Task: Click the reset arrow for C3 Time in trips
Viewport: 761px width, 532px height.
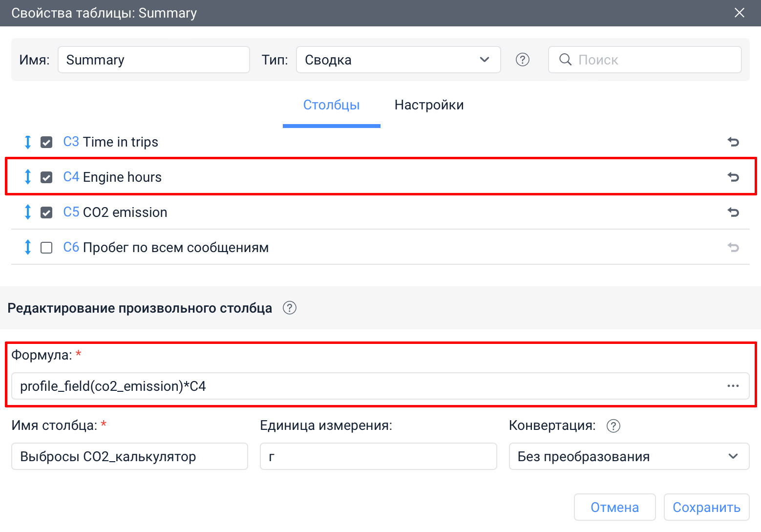Action: point(733,142)
